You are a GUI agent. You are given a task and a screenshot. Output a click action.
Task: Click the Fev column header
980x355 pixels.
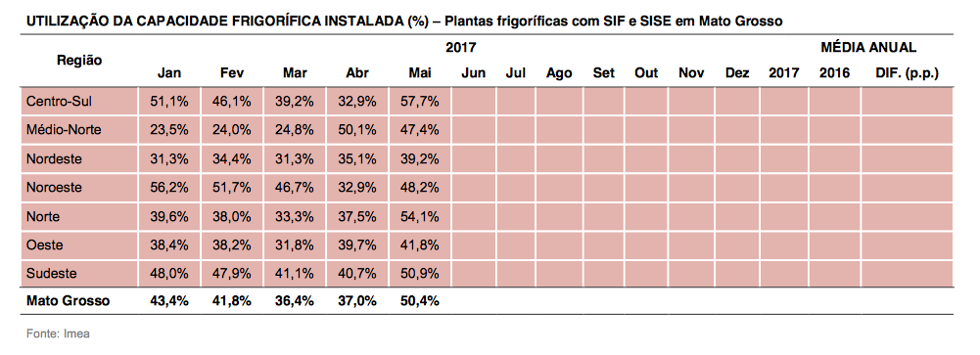pos(232,73)
